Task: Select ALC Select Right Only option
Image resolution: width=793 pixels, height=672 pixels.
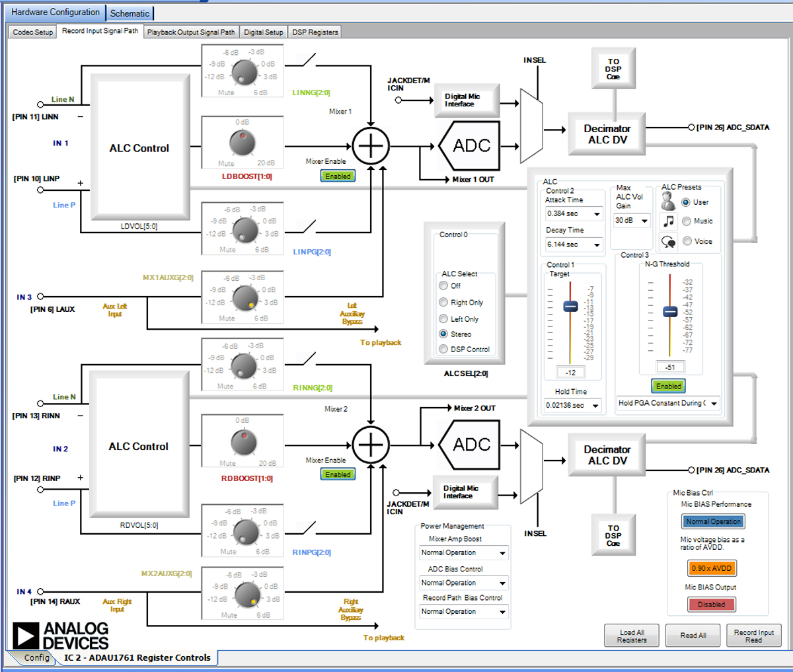Action: coord(443,302)
